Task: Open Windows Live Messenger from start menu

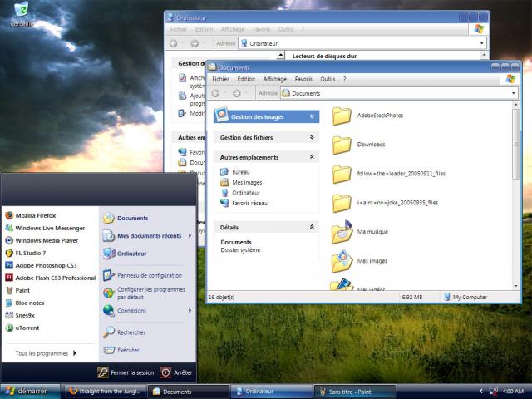Action: 45,228
